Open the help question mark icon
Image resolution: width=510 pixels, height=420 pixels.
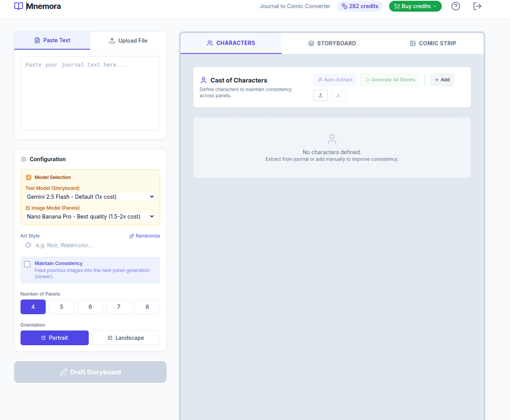[x=456, y=6]
